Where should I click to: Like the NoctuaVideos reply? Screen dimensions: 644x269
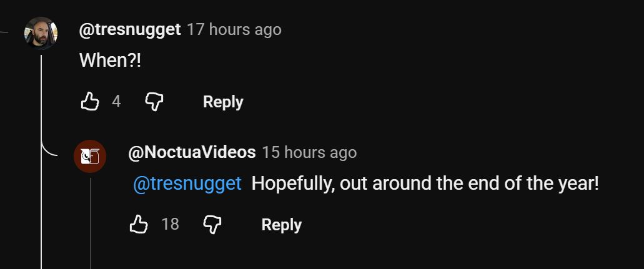click(139, 224)
